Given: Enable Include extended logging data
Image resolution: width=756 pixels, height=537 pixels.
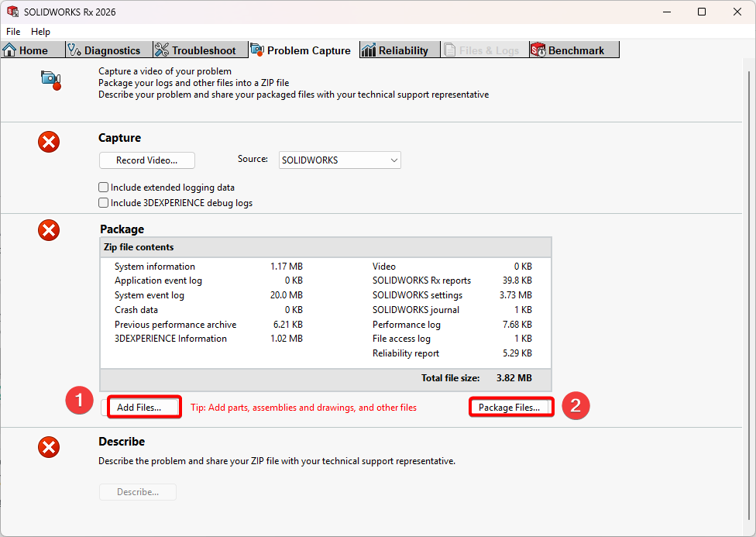Looking at the screenshot, I should point(103,188).
